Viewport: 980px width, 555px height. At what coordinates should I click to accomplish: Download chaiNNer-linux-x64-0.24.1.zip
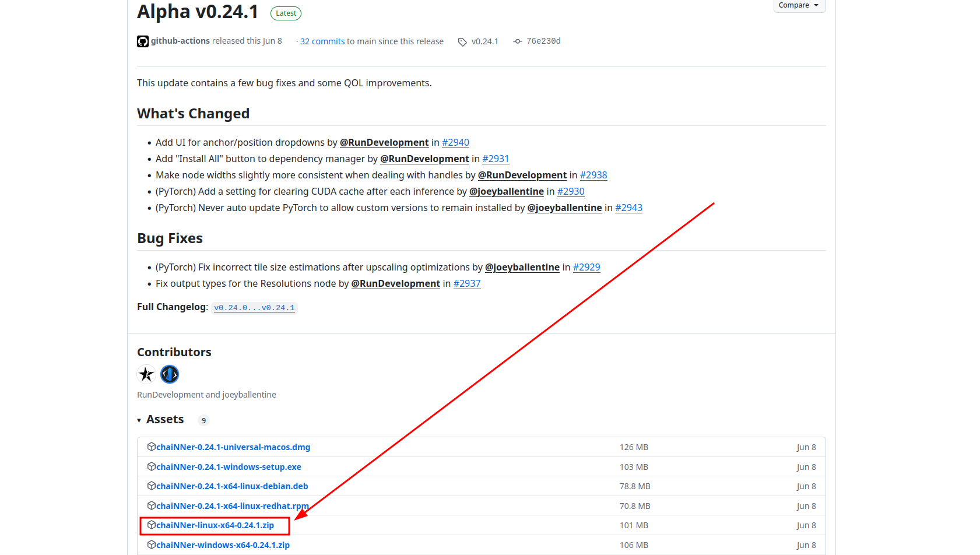(x=215, y=525)
